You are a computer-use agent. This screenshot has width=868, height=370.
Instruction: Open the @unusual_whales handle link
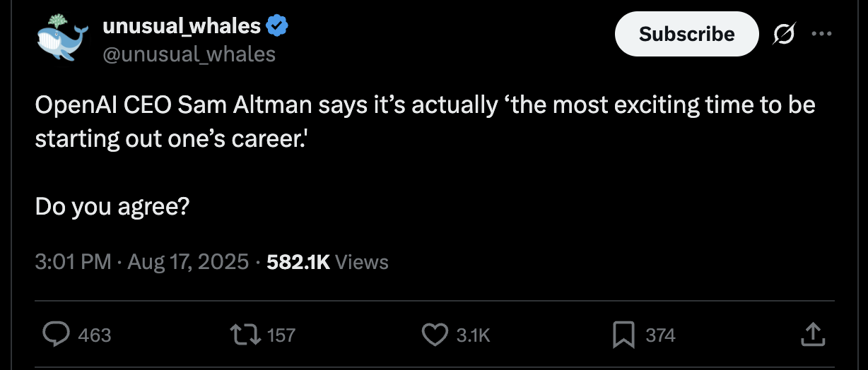pyautogui.click(x=189, y=54)
